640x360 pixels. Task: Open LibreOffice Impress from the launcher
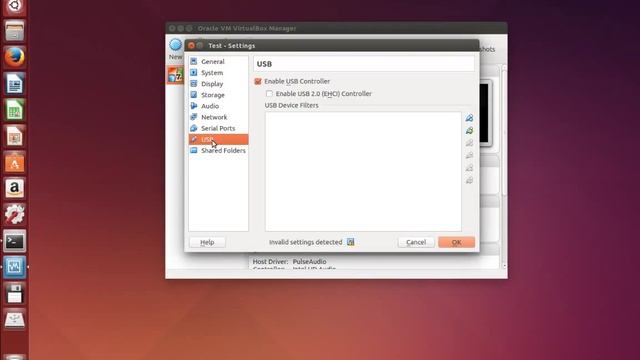15,136
